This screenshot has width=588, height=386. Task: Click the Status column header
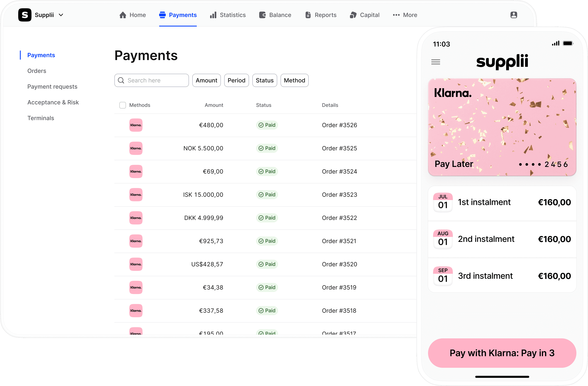(264, 105)
